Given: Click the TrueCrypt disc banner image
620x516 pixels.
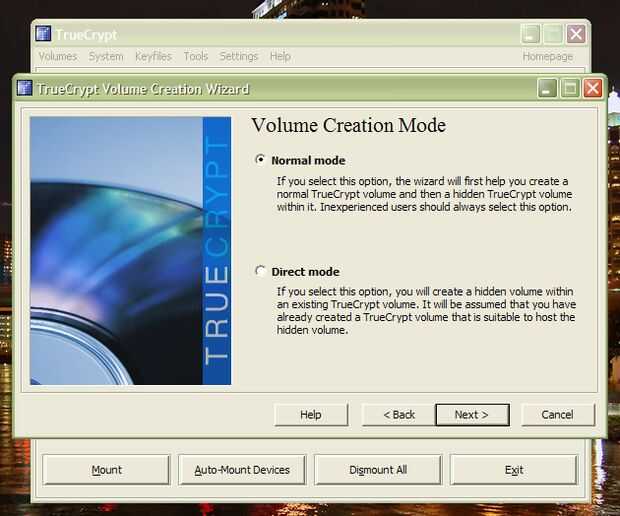Looking at the screenshot, I should (x=130, y=251).
